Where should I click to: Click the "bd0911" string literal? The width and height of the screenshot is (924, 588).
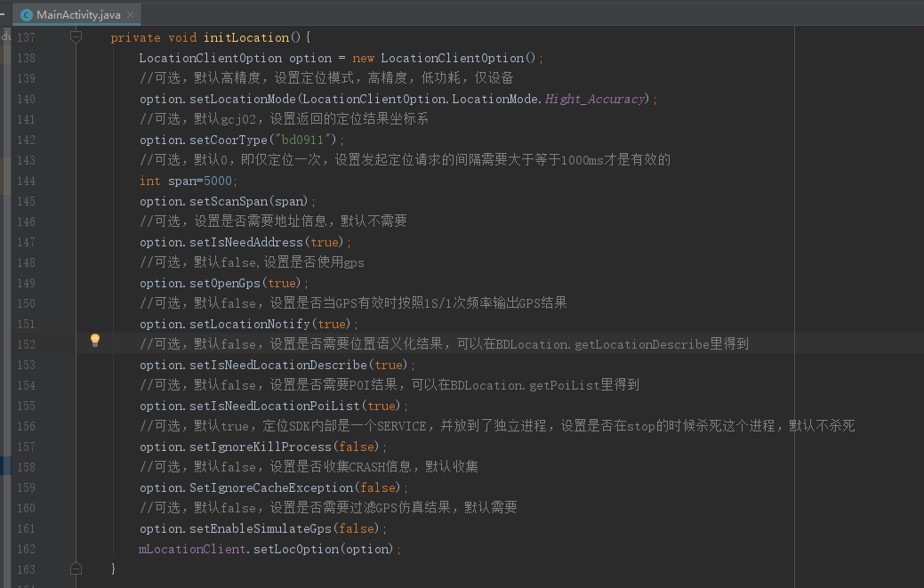pos(303,141)
